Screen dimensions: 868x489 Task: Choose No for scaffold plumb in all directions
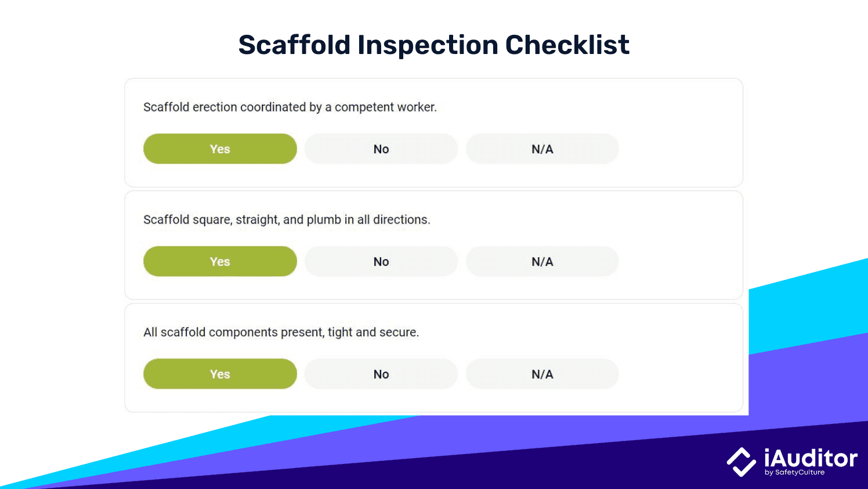381,261
